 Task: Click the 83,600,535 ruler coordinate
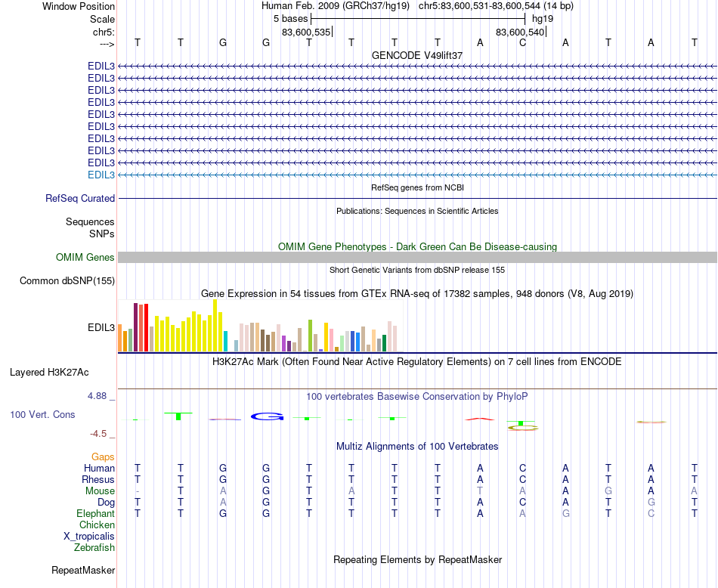[306, 32]
